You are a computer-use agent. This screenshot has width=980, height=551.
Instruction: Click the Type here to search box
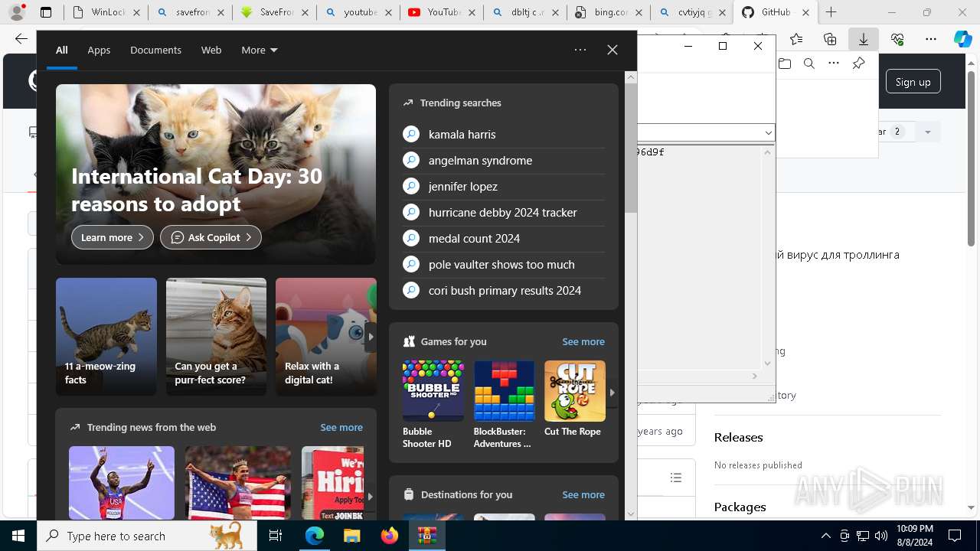tap(146, 536)
